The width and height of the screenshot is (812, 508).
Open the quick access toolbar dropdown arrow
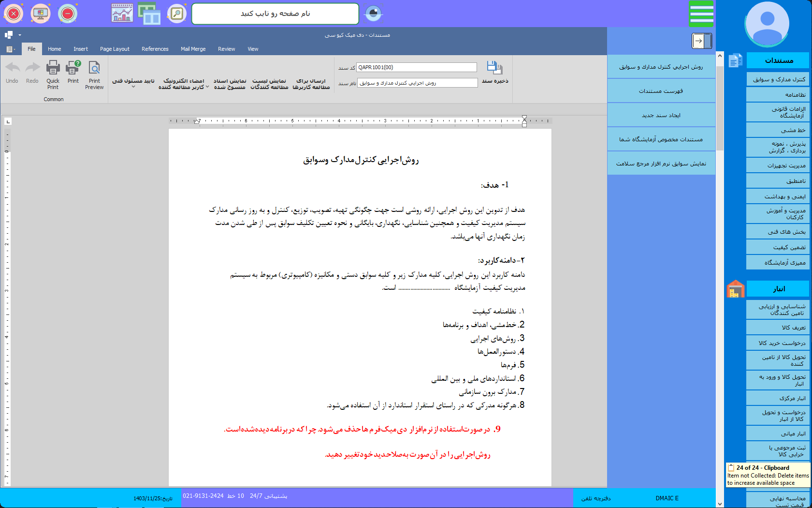pyautogui.click(x=20, y=35)
